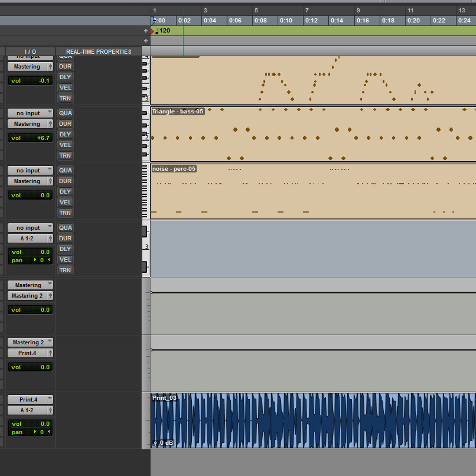Open output window icon beside Print.4 output
The image size is (476, 476).
click(x=50, y=353)
